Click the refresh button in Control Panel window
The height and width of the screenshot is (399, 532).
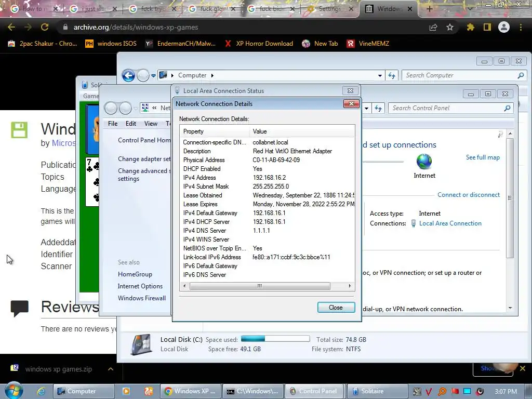tap(378, 108)
